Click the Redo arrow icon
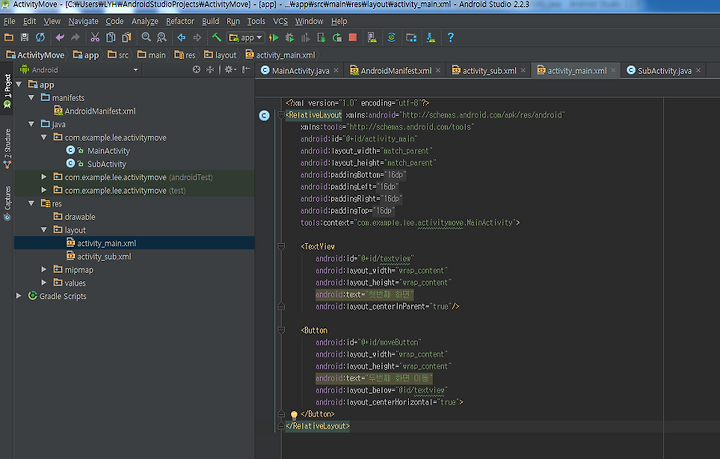This screenshot has width=720, height=459. point(75,38)
